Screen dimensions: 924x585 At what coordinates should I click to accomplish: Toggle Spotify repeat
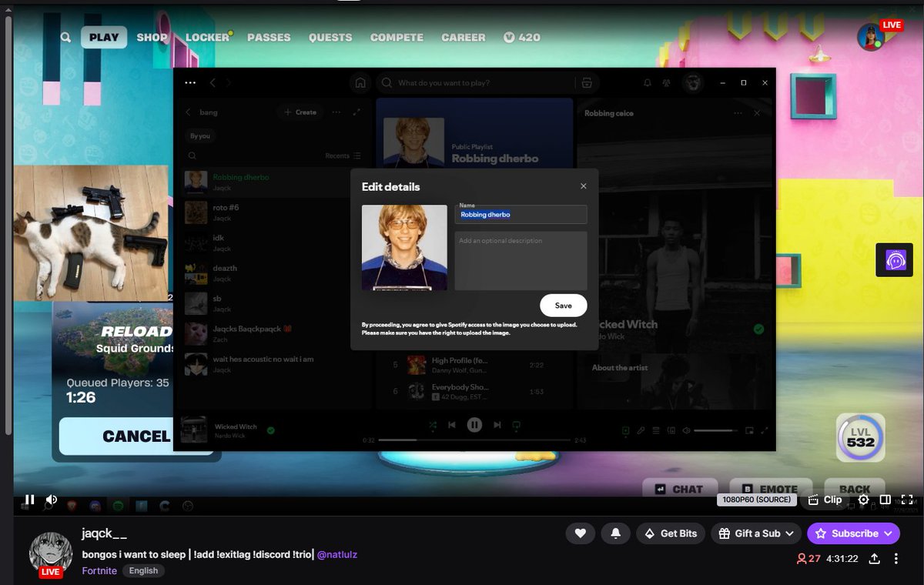[517, 425]
